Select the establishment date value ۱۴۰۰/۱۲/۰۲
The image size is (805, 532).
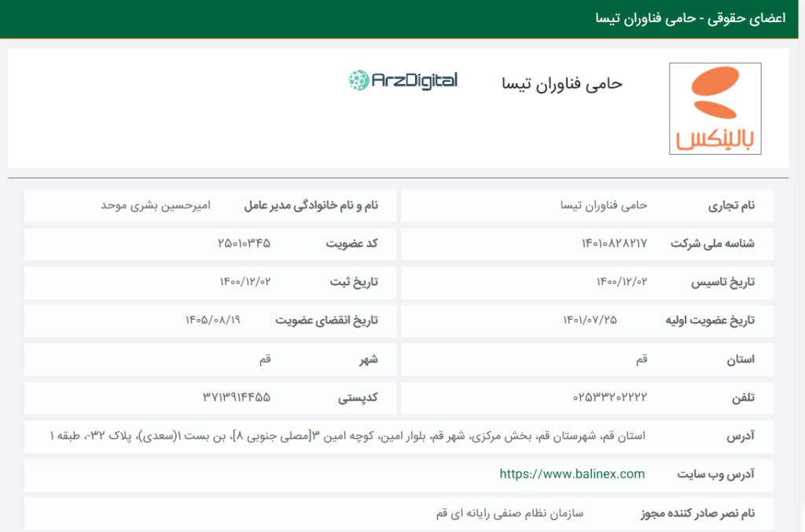click(x=622, y=281)
